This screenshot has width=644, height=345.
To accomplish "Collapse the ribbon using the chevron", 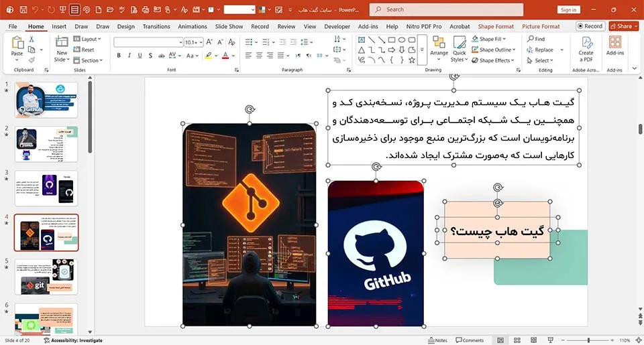I will [635, 68].
